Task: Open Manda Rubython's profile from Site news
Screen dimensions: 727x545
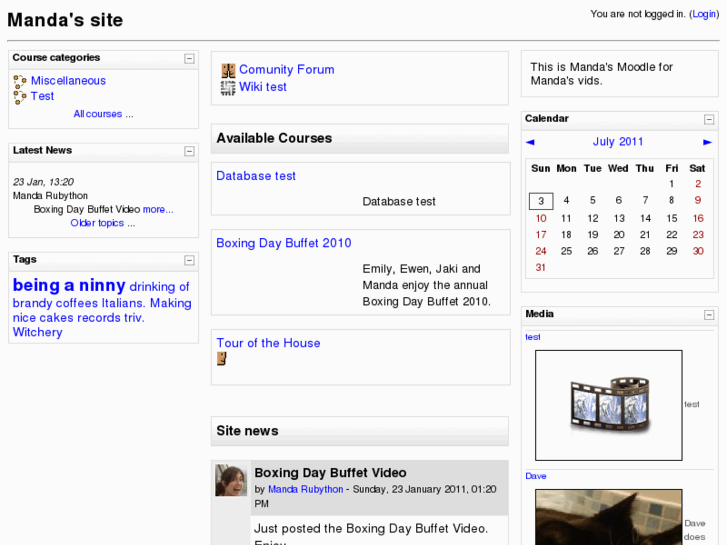Action: [x=306, y=489]
